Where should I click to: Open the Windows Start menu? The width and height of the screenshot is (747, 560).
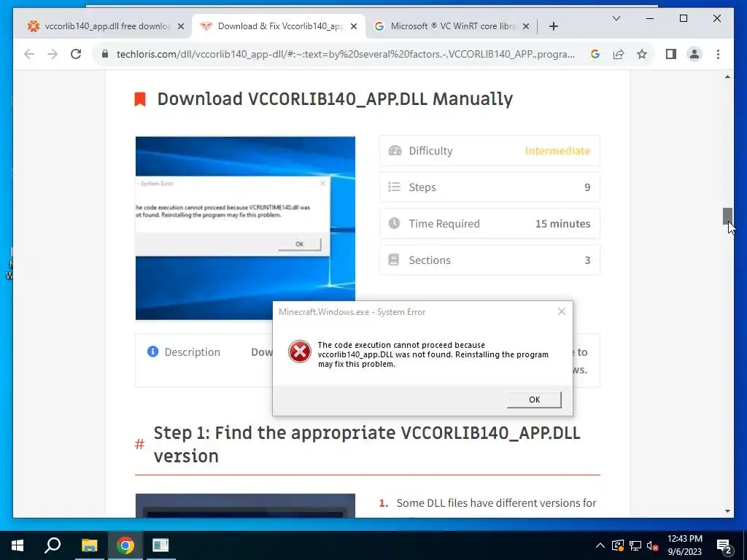pos(18,545)
